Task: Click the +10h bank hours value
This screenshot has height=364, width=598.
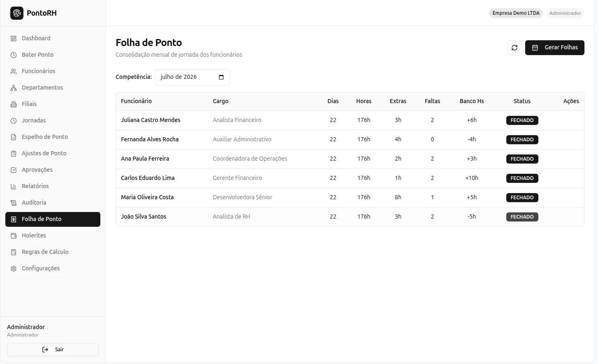Action: 472,178
